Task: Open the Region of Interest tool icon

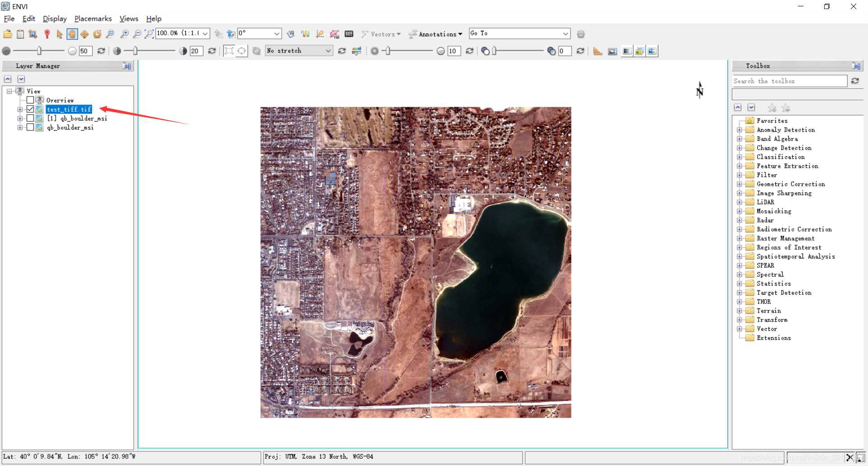Action: (335, 34)
